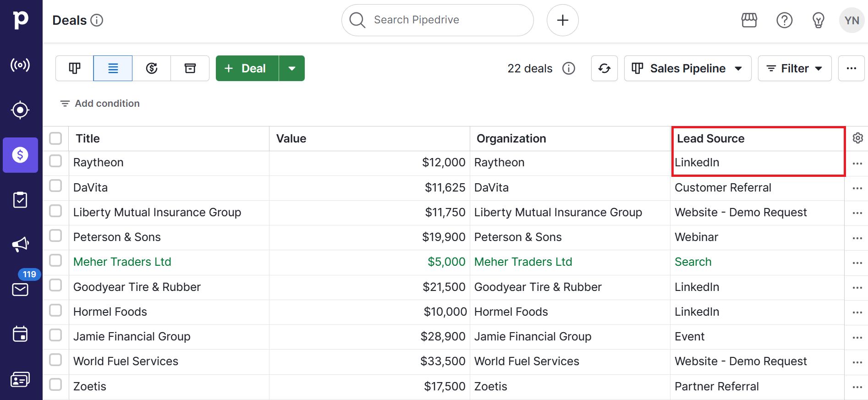Open the Sales Pipeline dropdown
Image resolution: width=868 pixels, height=400 pixels.
[x=687, y=68]
